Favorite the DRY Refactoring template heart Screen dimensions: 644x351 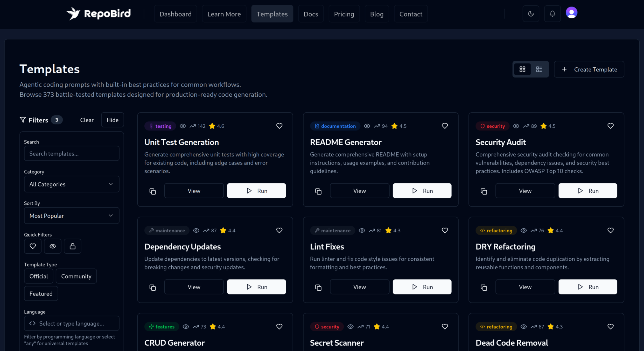(x=610, y=230)
